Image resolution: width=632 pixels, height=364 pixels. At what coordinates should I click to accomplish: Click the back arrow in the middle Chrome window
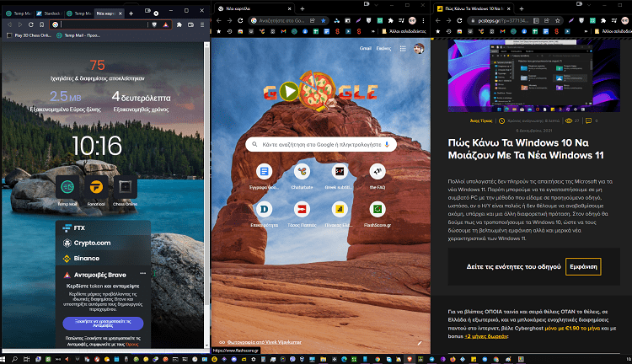click(x=218, y=20)
